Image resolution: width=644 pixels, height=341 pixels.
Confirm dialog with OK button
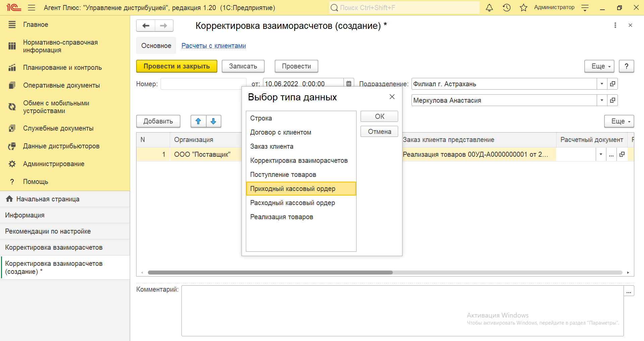point(379,116)
